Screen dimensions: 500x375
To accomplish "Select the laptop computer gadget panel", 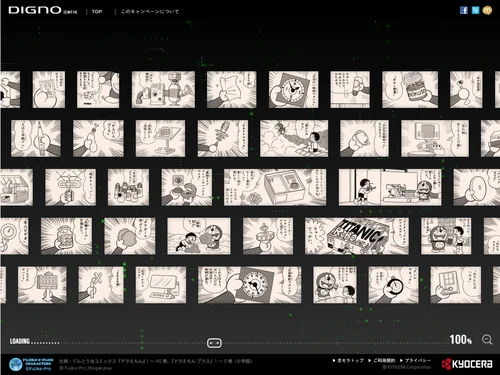I will pos(161,285).
